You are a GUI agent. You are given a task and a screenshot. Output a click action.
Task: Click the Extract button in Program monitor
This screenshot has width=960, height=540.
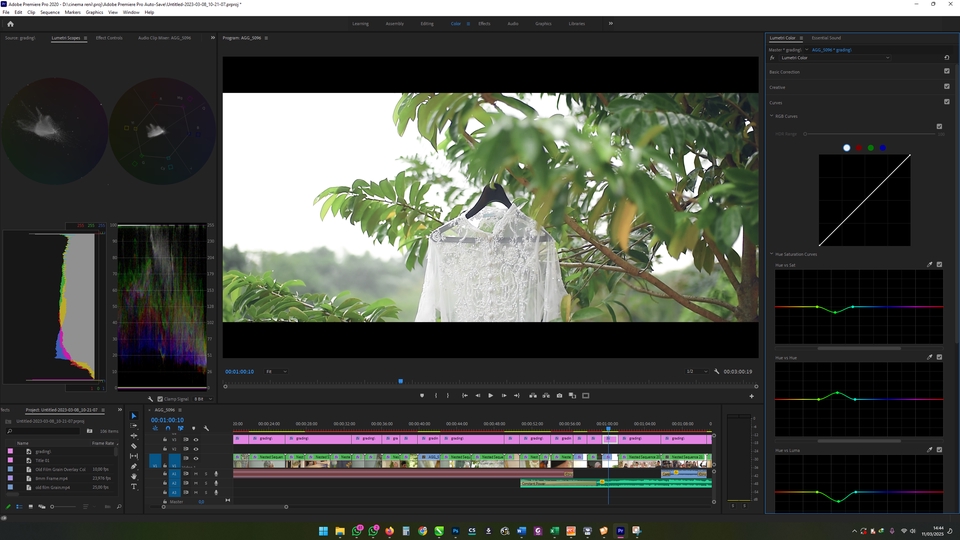[x=546, y=396]
